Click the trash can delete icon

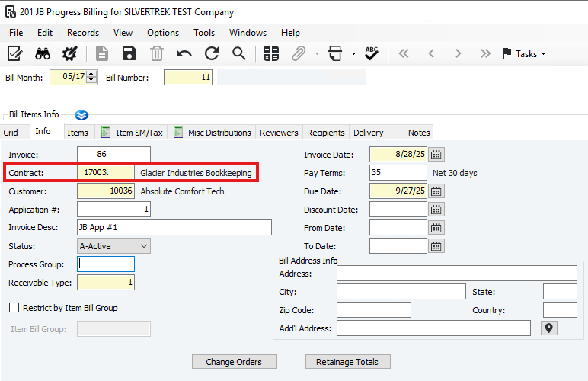(x=157, y=53)
